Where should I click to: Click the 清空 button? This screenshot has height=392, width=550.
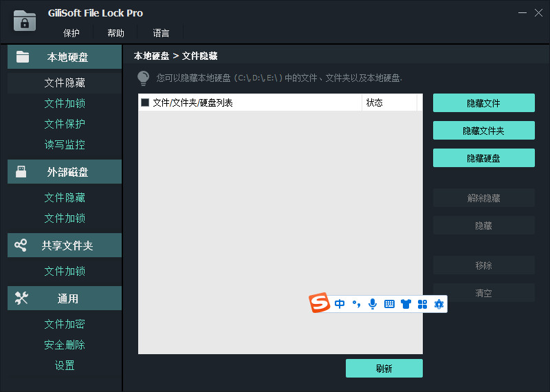tap(484, 293)
